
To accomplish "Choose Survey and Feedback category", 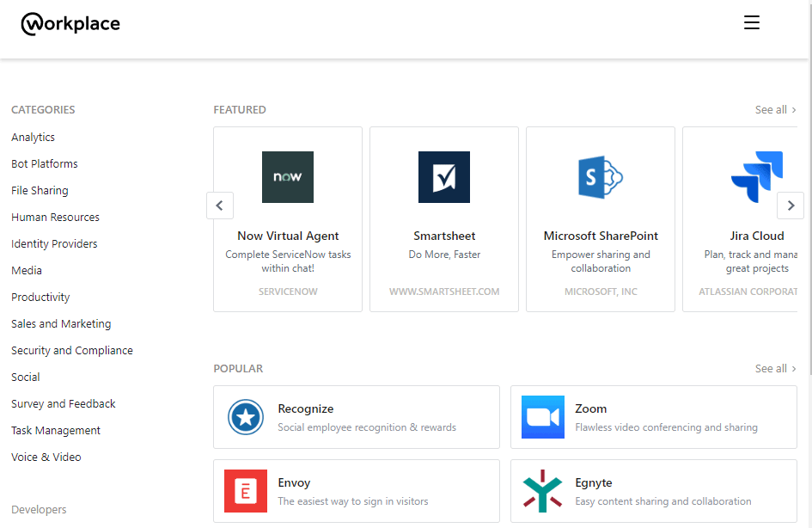I will [64, 404].
